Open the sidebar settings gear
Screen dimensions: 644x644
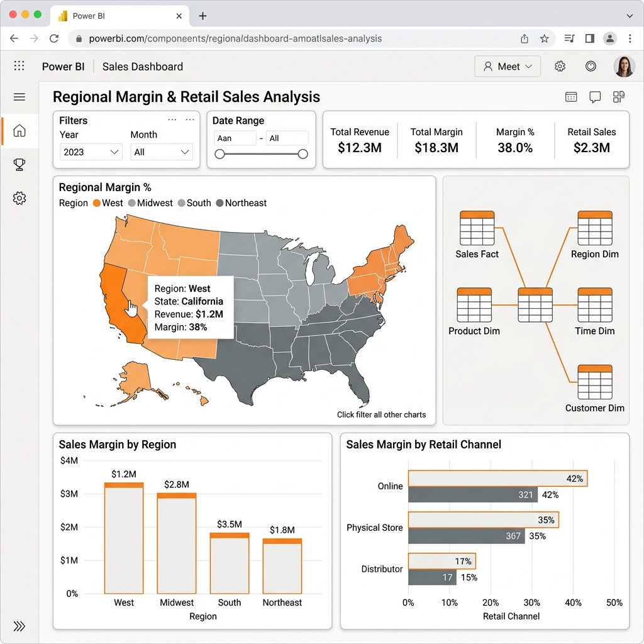(x=19, y=198)
